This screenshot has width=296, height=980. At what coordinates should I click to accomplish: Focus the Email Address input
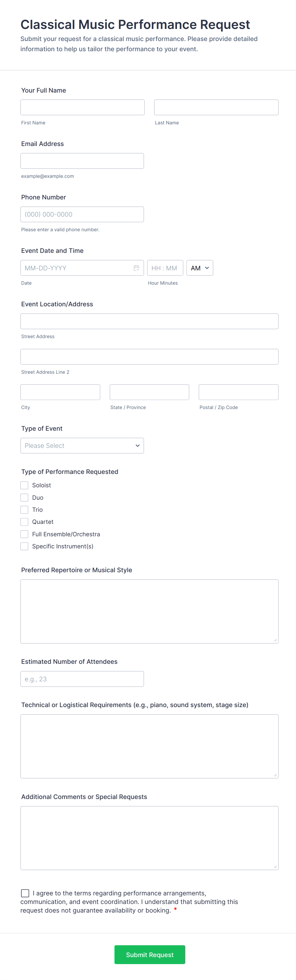click(82, 161)
